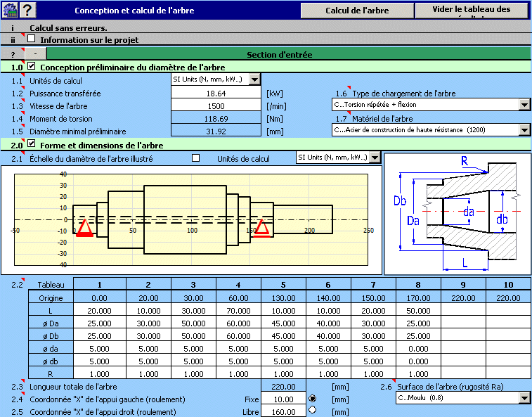Open 'Matériel de l'arbre' dropdown
Viewport: 532px width, 417px height.
tap(524, 129)
